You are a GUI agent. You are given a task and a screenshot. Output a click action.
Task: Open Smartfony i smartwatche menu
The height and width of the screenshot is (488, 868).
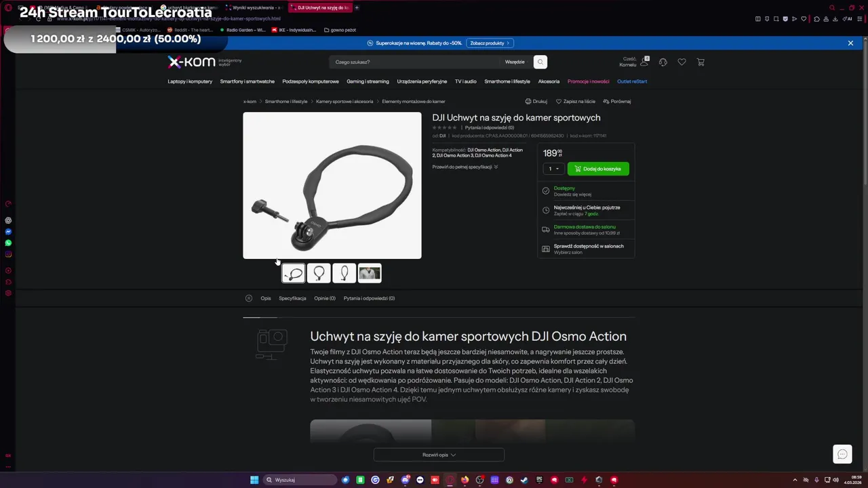pos(247,81)
